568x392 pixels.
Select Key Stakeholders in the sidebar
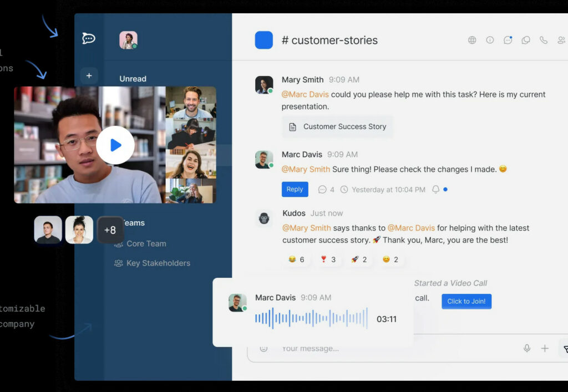[158, 263]
